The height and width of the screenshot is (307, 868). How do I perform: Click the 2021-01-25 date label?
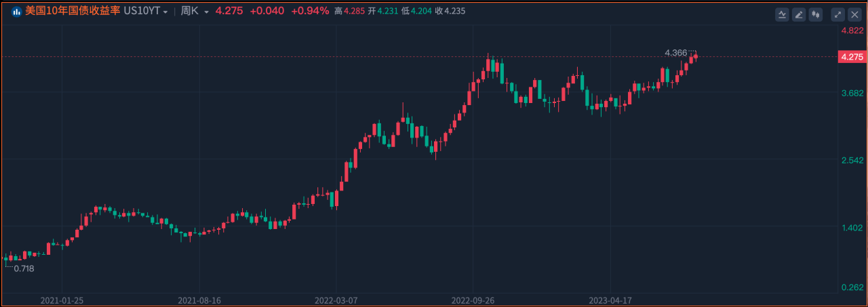[62, 299]
